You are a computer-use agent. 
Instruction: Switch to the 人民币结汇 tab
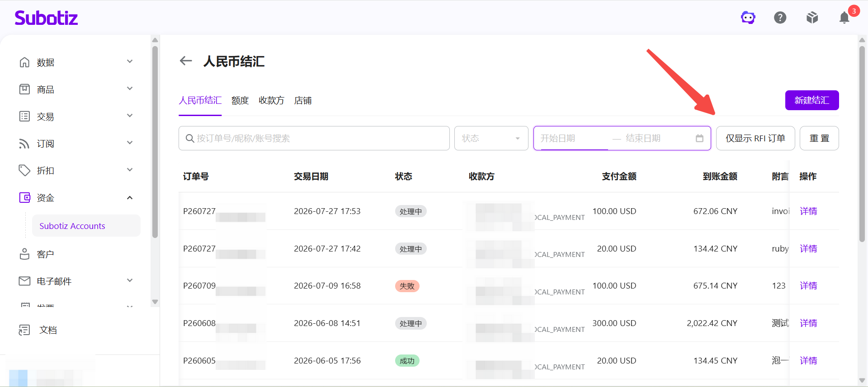click(x=200, y=100)
